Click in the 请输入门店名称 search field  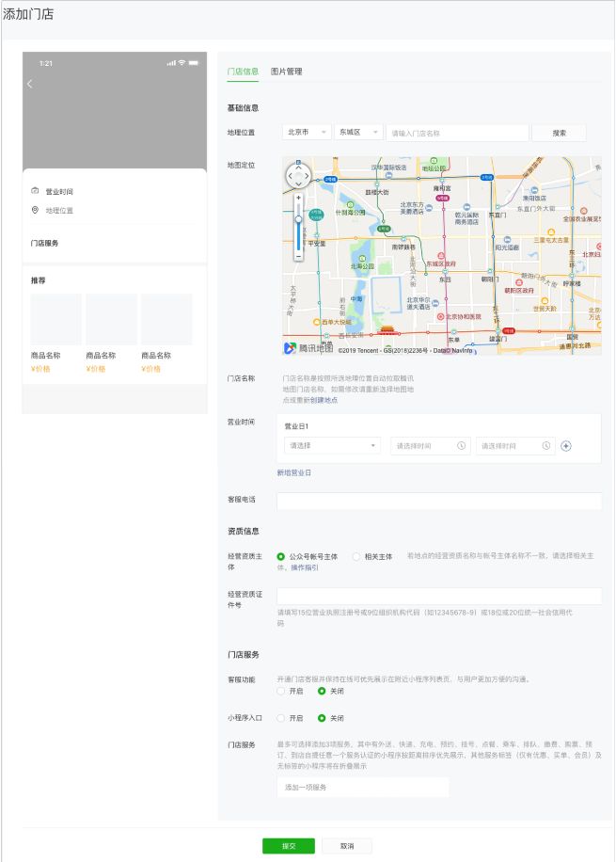pos(457,133)
